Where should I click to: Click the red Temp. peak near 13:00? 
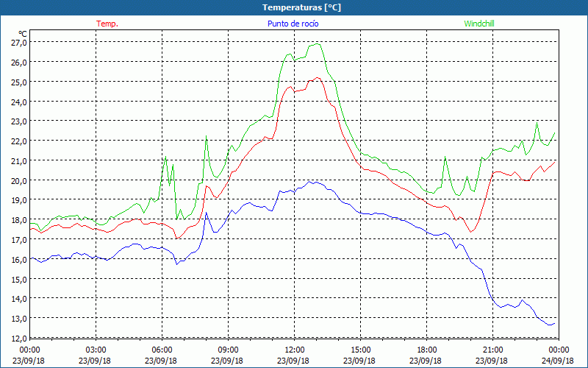tap(318, 78)
